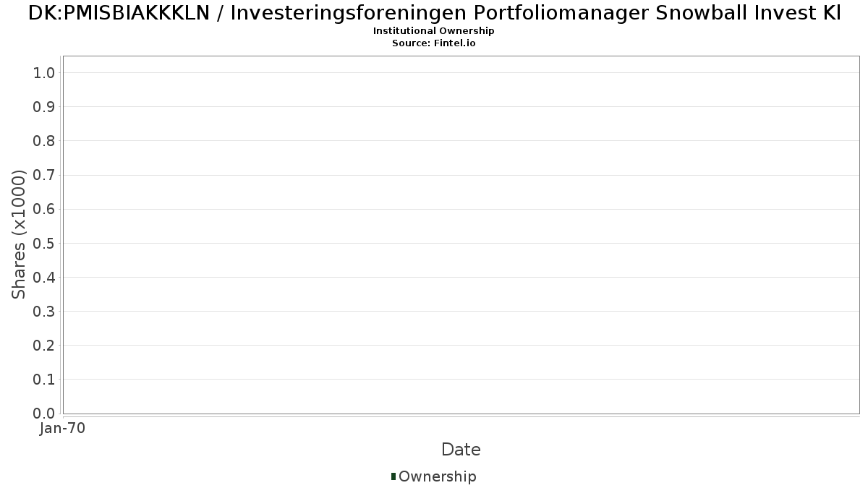Click the Jan-70 x-axis tick label
Viewport: 868px width, 488px height.
click(63, 429)
